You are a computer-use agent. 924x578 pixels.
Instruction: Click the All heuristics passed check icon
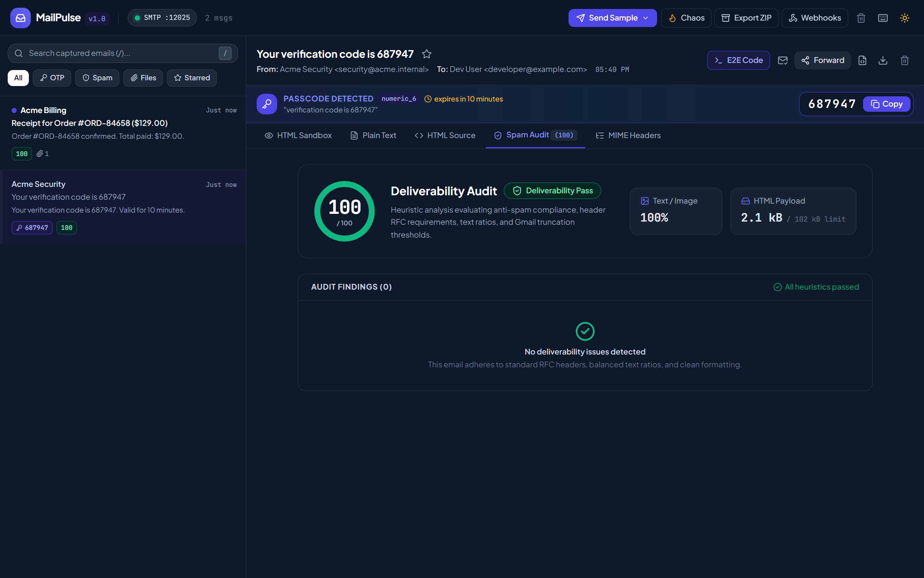pyautogui.click(x=777, y=287)
